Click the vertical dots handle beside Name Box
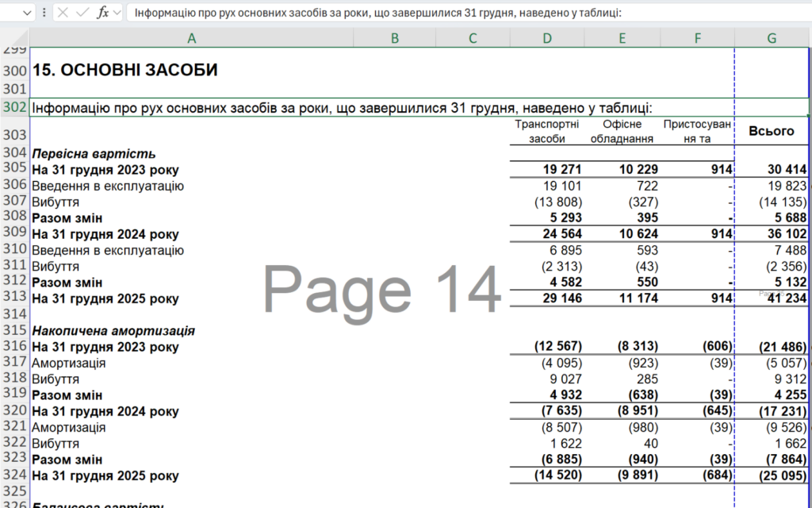Image resolution: width=812 pixels, height=508 pixels. click(x=44, y=13)
